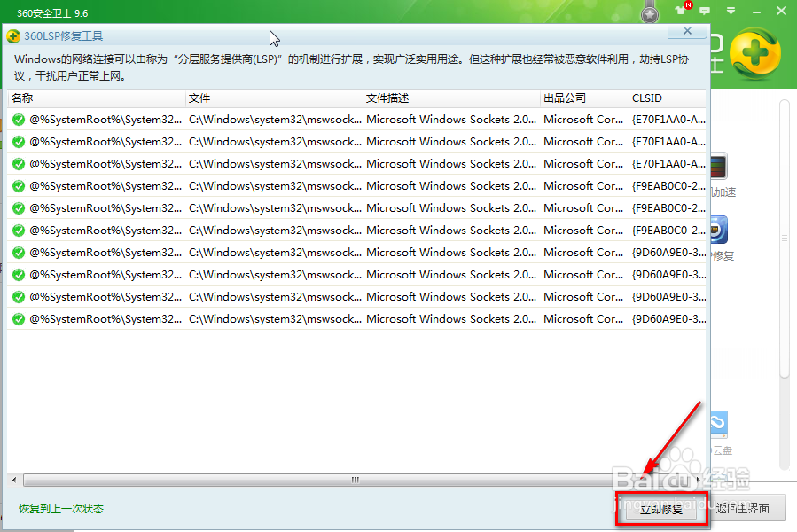The image size is (797, 532).
Task: Click the 360LSP修复工具 title icon
Action: [13, 36]
